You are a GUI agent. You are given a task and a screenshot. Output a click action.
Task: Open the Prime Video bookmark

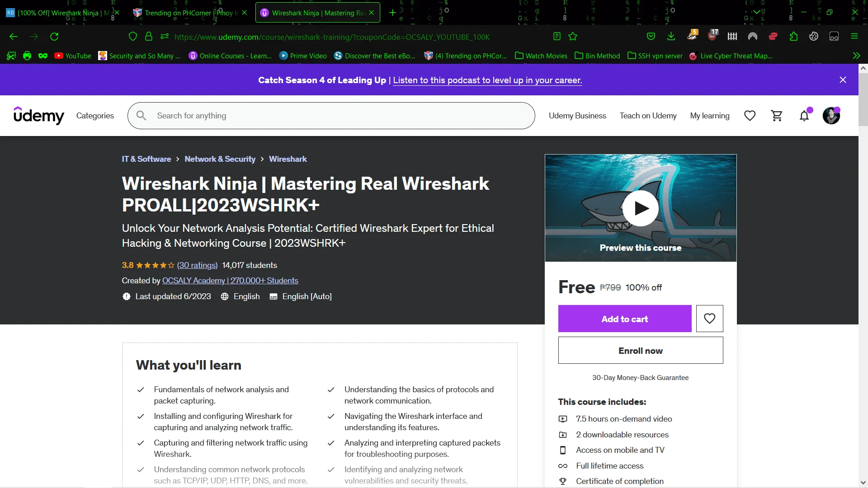click(303, 56)
